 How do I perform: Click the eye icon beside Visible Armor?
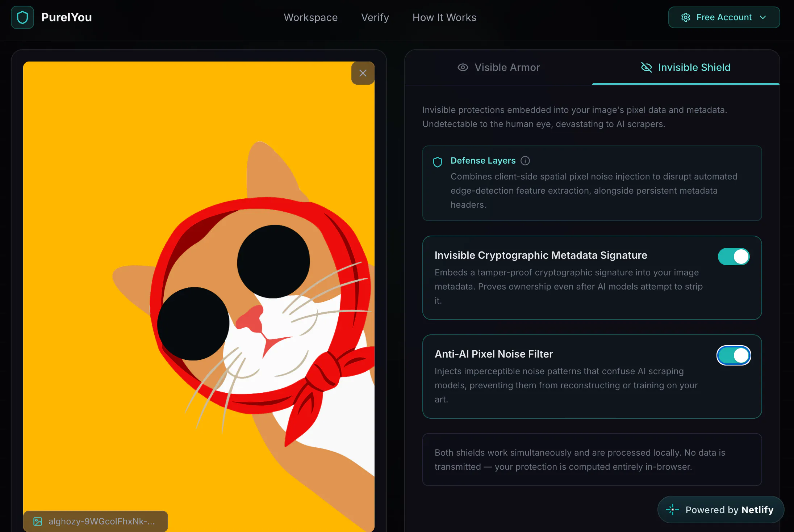click(463, 67)
